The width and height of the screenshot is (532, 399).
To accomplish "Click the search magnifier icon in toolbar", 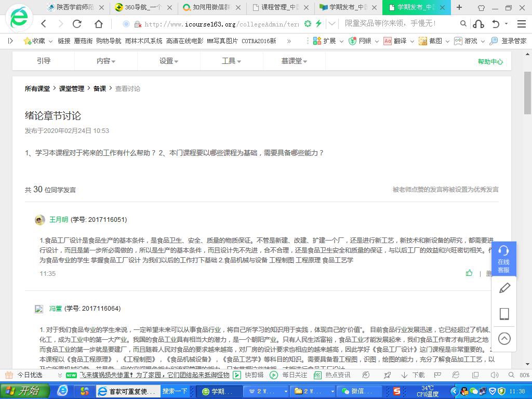I will (x=463, y=24).
